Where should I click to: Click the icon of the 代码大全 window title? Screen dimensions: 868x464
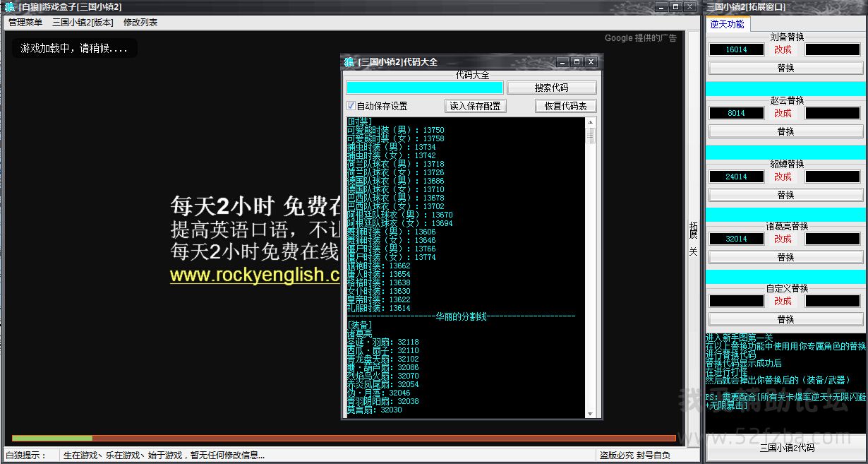click(x=349, y=62)
